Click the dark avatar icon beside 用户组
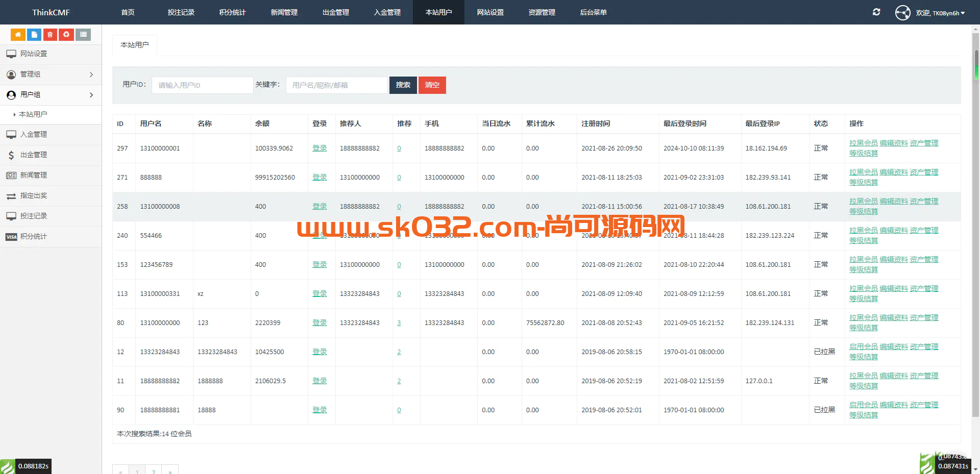Image resolution: width=980 pixels, height=474 pixels. tap(11, 95)
